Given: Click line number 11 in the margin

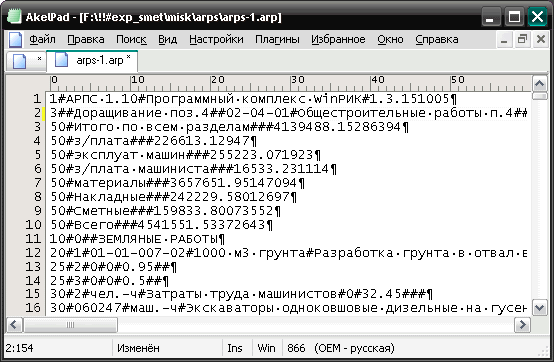Looking at the screenshot, I should click(33, 239).
